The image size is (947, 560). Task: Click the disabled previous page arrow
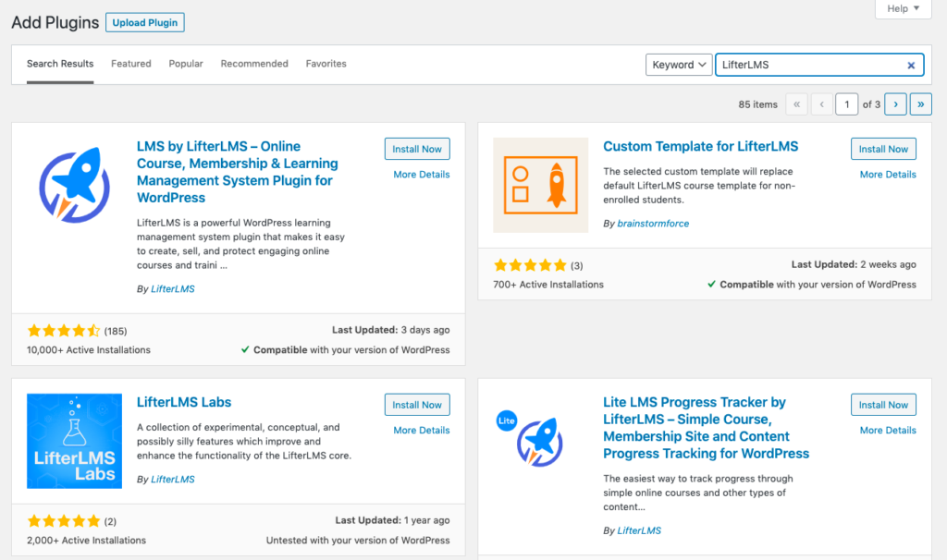(821, 103)
